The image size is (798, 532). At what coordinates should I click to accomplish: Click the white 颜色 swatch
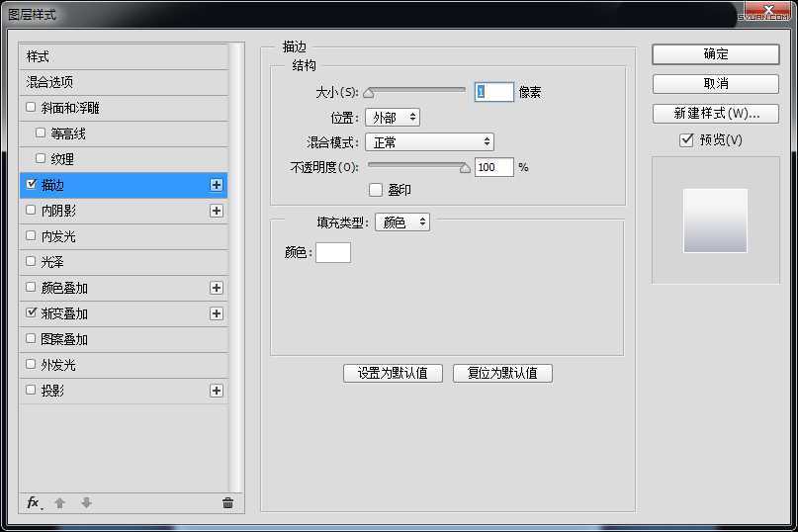tap(333, 252)
